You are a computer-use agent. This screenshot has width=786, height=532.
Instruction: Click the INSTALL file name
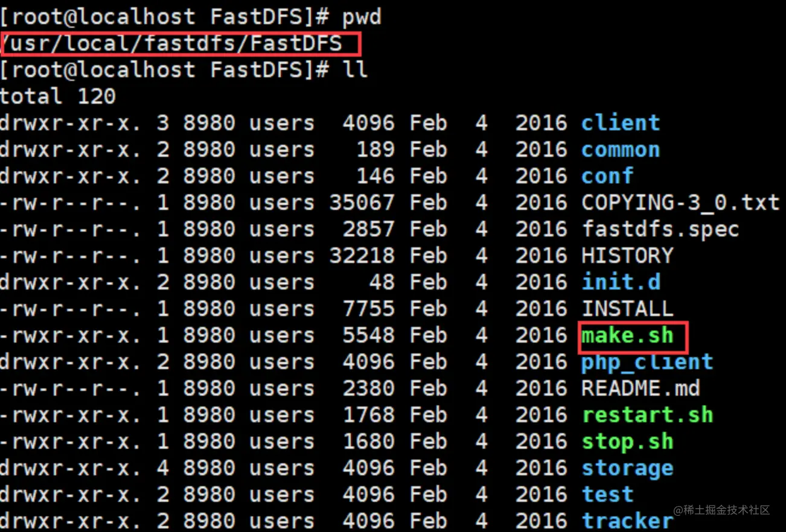click(627, 309)
